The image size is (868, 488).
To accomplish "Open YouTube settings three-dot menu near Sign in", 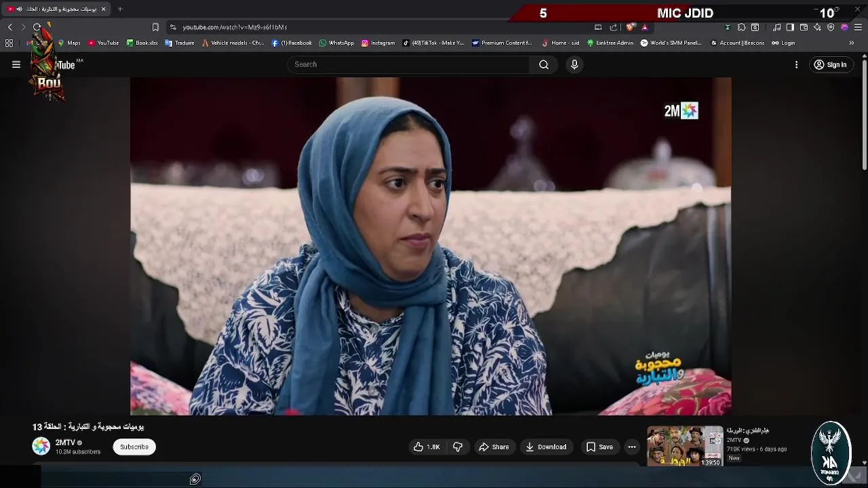I will point(796,64).
